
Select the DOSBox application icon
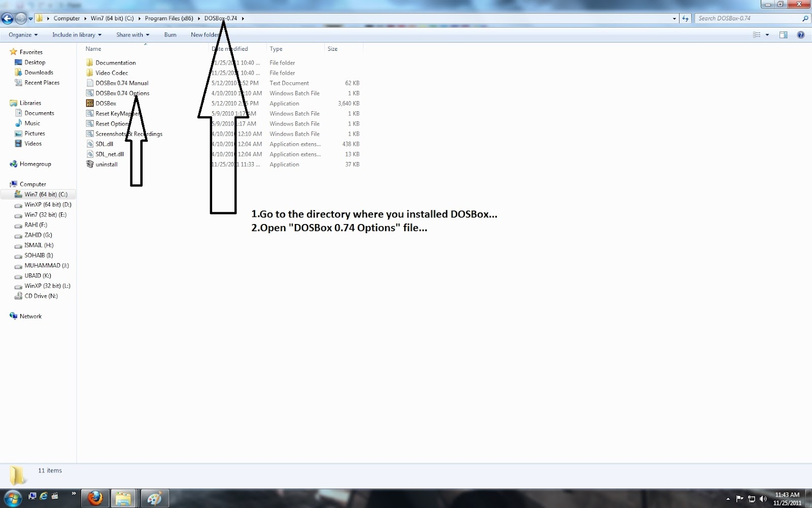(x=90, y=103)
